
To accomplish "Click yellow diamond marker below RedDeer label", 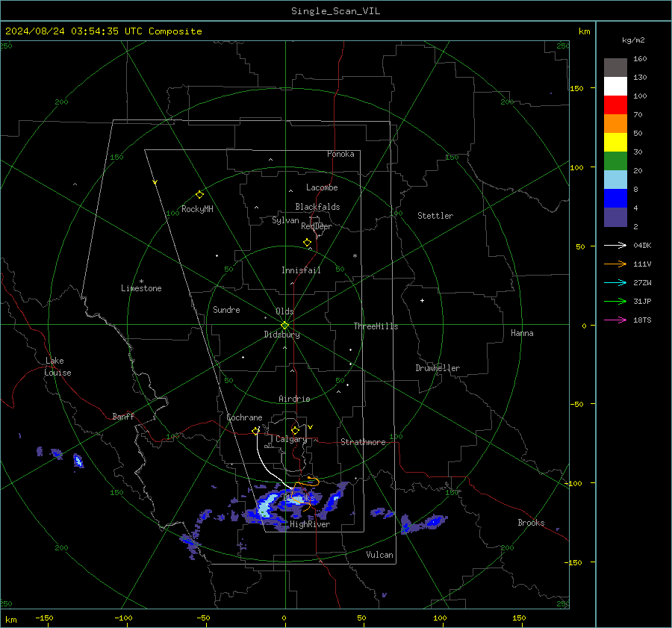I will pos(307,243).
